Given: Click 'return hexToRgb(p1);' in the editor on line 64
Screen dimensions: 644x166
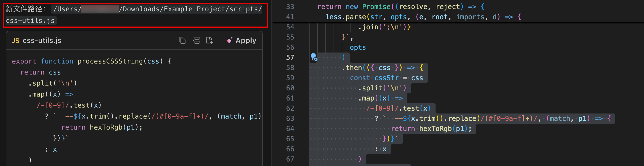Looking at the screenshot, I should click(431, 129).
